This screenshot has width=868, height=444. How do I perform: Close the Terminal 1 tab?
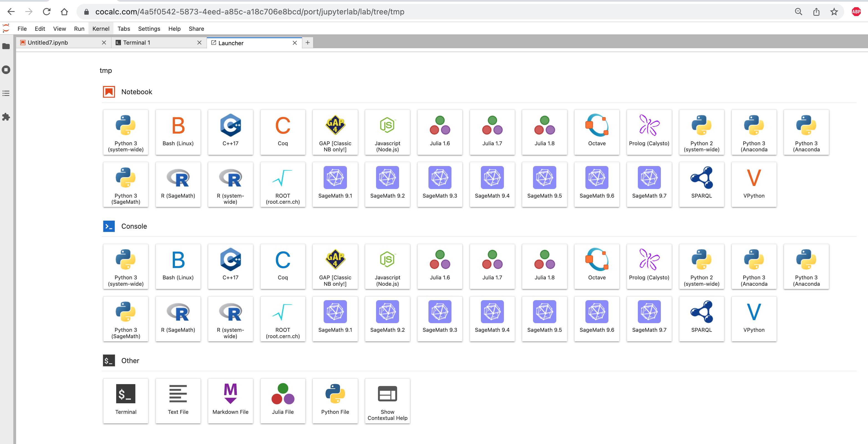(x=199, y=42)
